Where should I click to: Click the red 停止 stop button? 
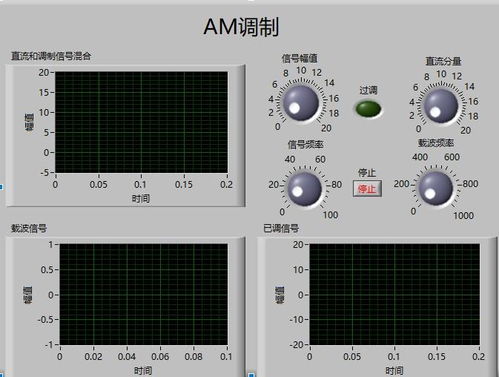tap(367, 189)
